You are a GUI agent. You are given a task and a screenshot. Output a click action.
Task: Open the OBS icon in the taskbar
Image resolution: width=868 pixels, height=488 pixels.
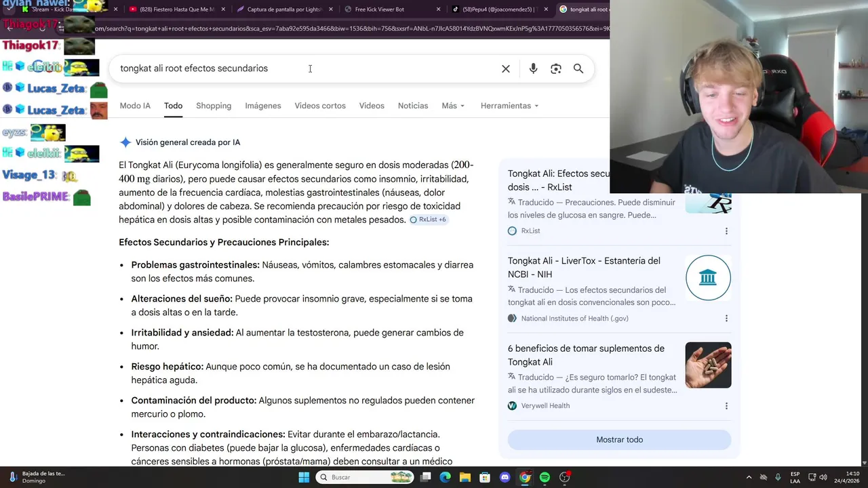pyautogui.click(x=565, y=477)
